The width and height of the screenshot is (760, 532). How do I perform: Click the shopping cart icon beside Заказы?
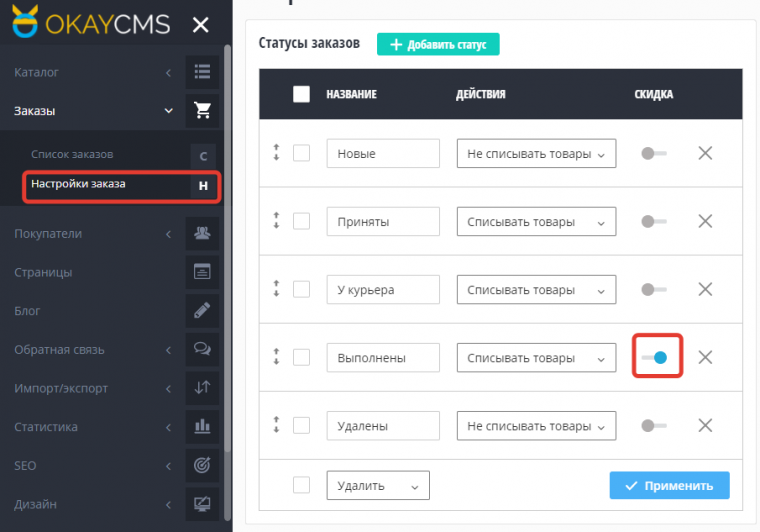click(x=202, y=111)
